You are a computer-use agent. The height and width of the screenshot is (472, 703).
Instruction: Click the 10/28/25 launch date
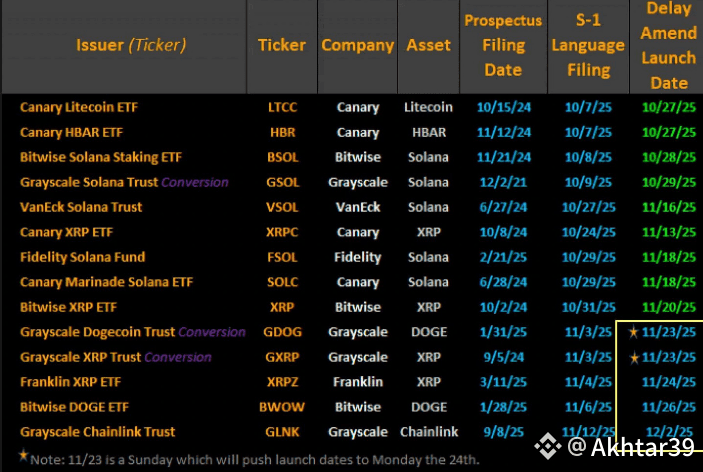pyautogui.click(x=668, y=157)
